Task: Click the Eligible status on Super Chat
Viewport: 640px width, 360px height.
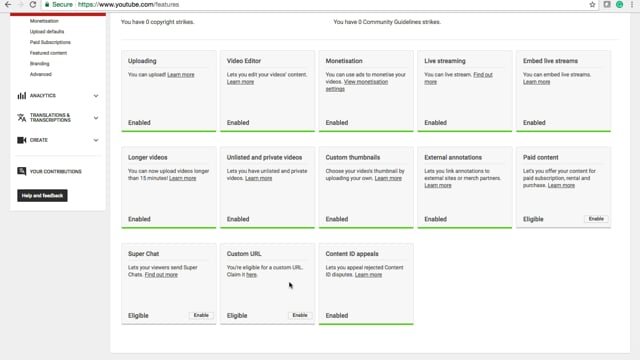Action: [138, 316]
